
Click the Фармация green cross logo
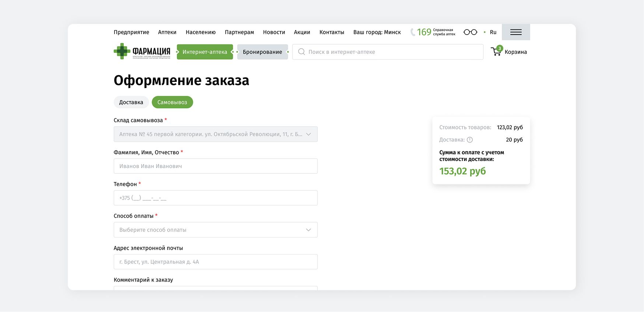coord(122,51)
